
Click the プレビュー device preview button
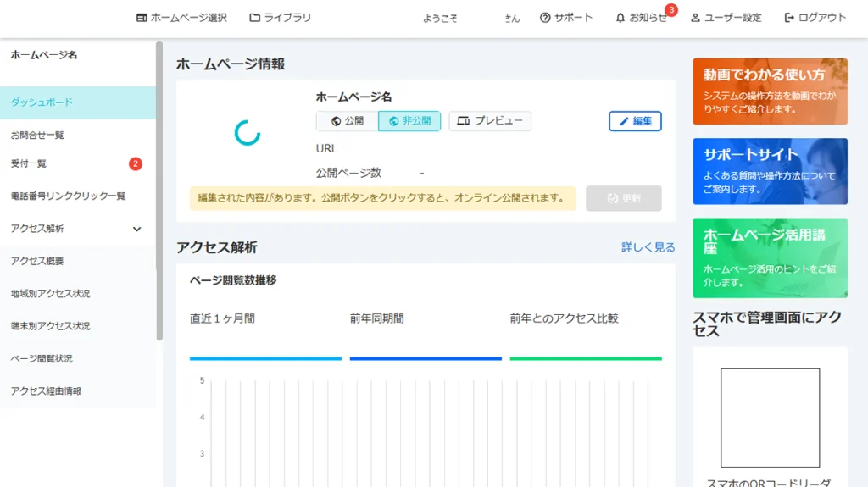point(490,121)
